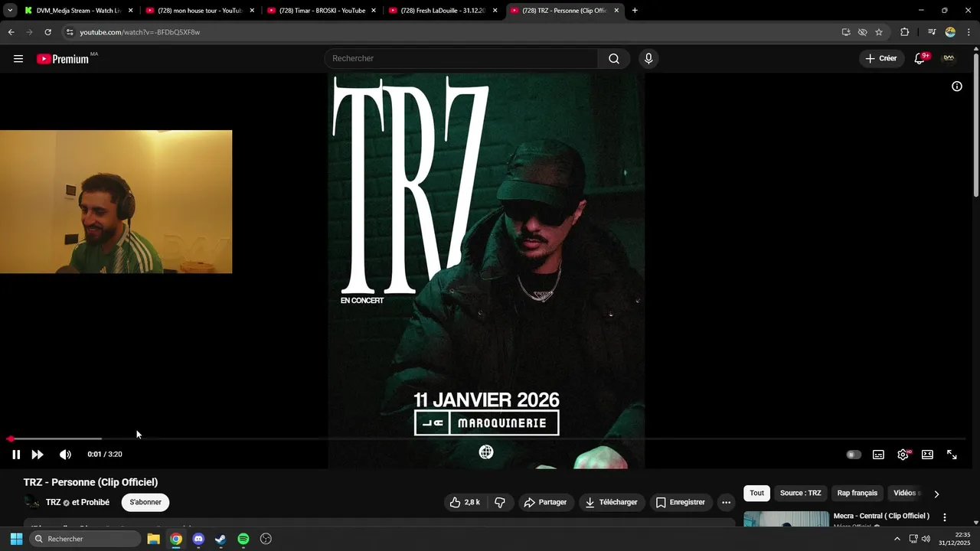Open the YouTube account avatar menu
Screen dimensions: 980x551
point(949,59)
